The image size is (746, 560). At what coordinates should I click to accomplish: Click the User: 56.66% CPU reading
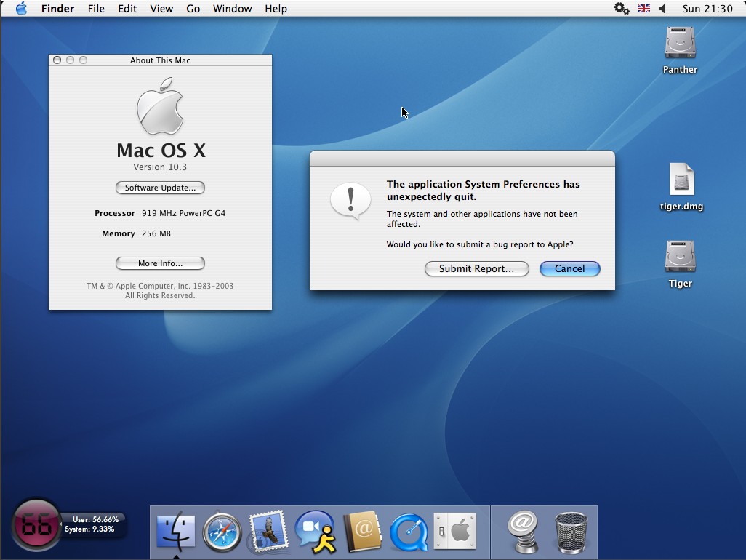pyautogui.click(x=96, y=519)
